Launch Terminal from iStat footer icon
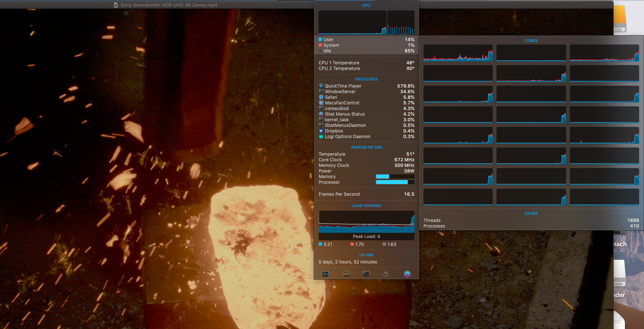 (x=366, y=274)
